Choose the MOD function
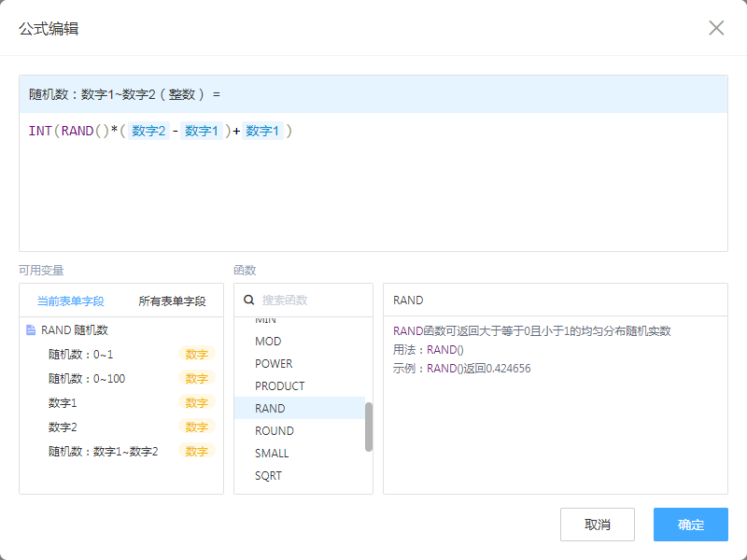Screen dimensions: 747x560 click(x=268, y=342)
